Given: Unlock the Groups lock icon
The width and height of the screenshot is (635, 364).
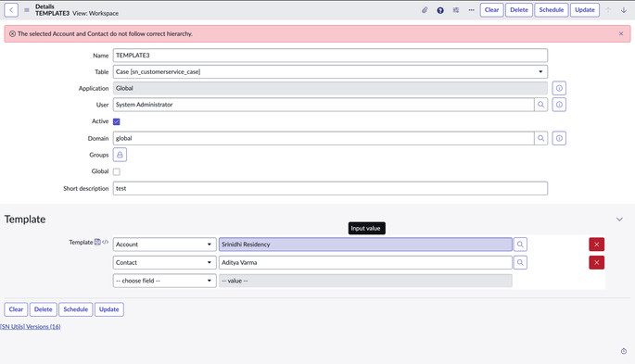Looking at the screenshot, I should tap(120, 155).
